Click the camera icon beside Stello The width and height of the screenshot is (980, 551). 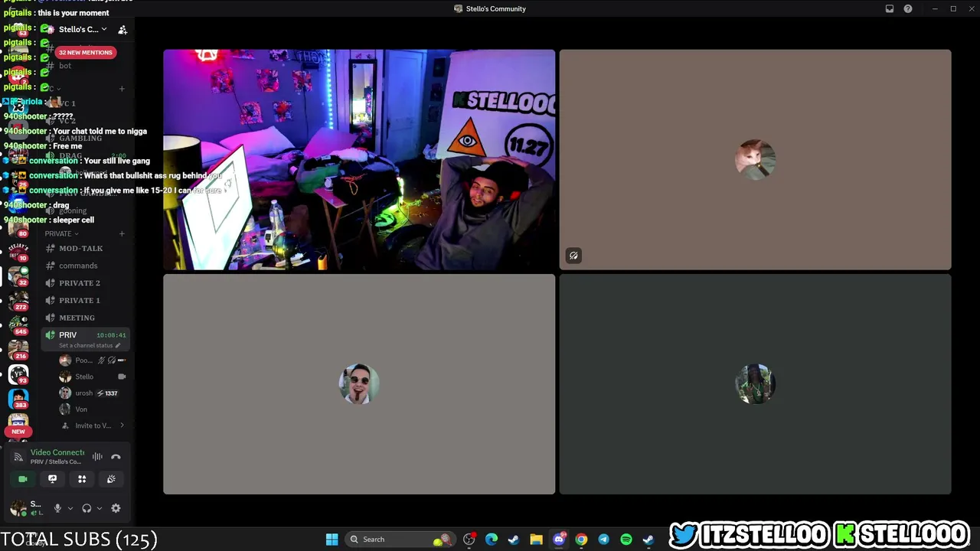(x=122, y=377)
